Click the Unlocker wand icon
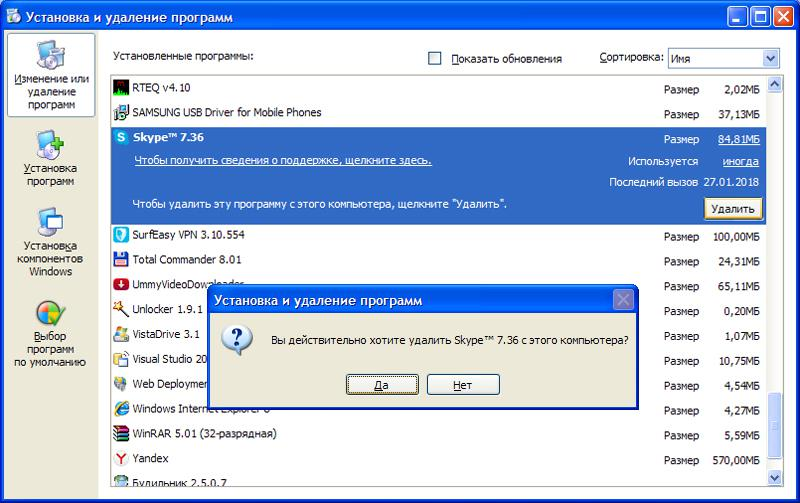The height and width of the screenshot is (503, 800). [121, 309]
